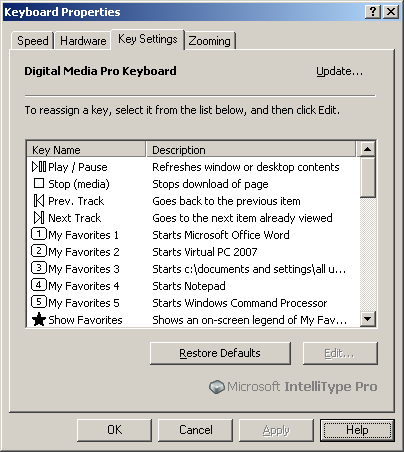Sort list by Description column header

[251, 149]
